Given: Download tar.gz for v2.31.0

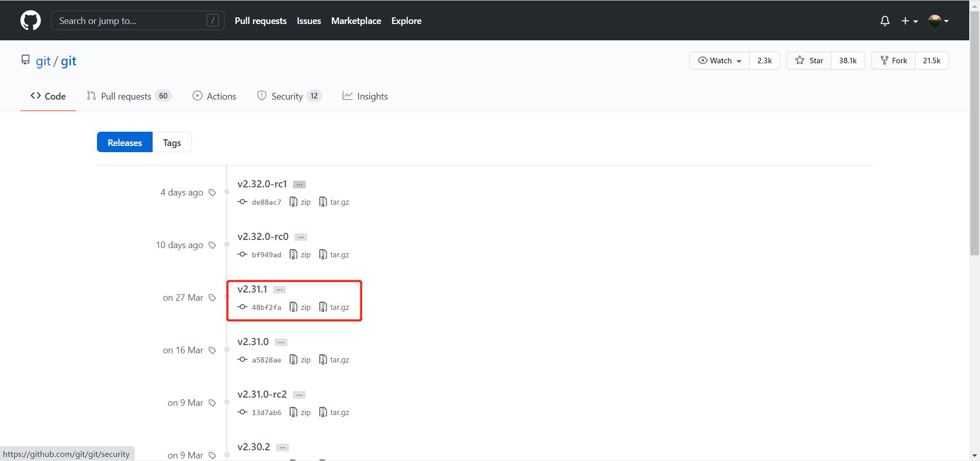Looking at the screenshot, I should (334, 360).
